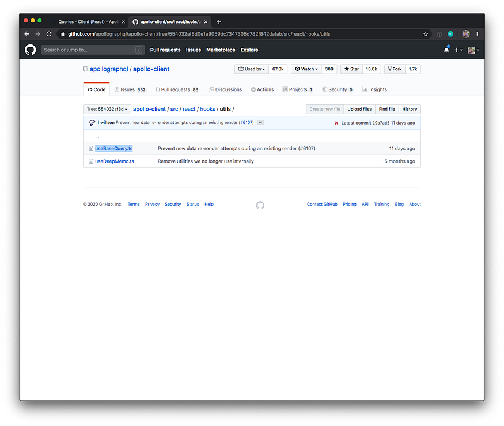Go forward with the browser forward arrow
The height and width of the screenshot is (426, 504).
(x=38, y=34)
